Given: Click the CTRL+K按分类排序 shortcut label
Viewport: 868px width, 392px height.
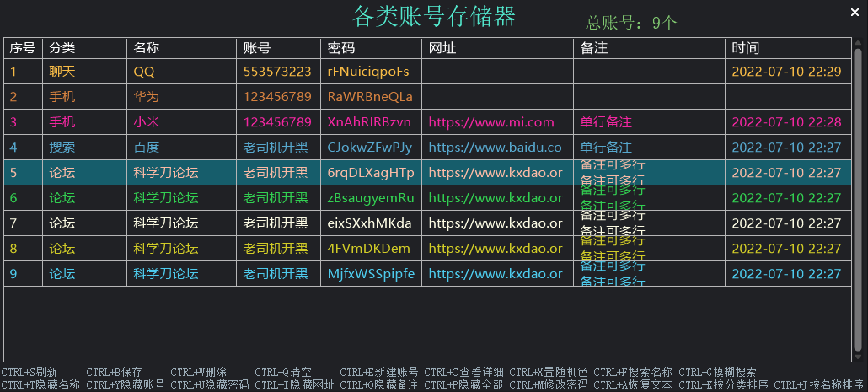Looking at the screenshot, I should pos(724,384).
